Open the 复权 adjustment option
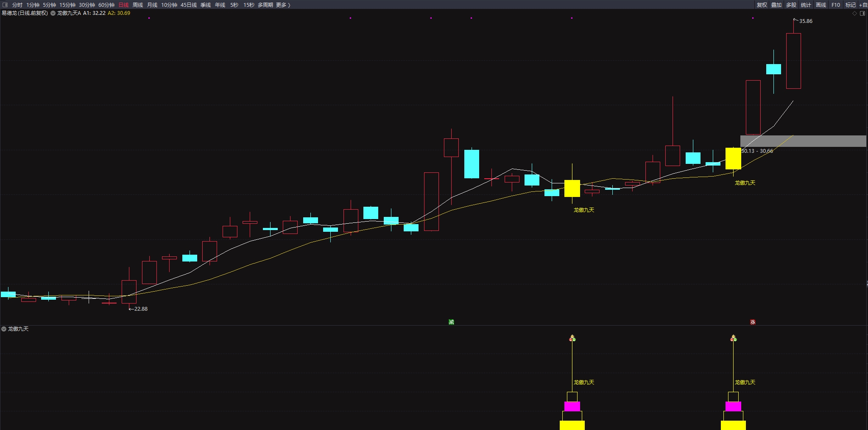 pos(762,5)
